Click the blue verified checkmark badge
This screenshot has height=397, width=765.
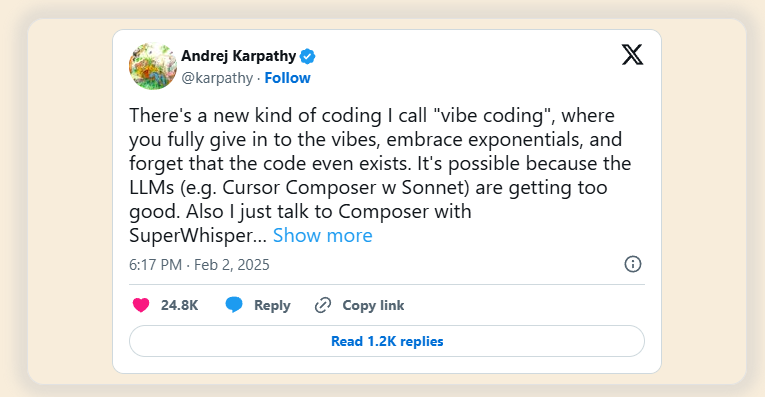tap(307, 57)
